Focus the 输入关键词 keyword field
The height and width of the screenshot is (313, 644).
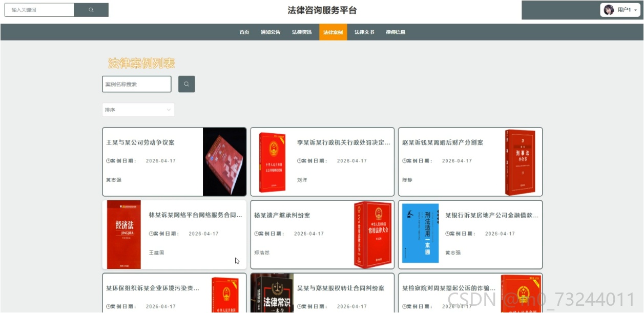pyautogui.click(x=39, y=10)
